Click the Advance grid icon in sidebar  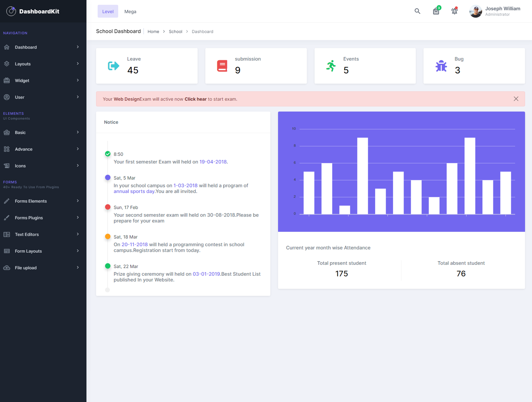pyautogui.click(x=7, y=149)
